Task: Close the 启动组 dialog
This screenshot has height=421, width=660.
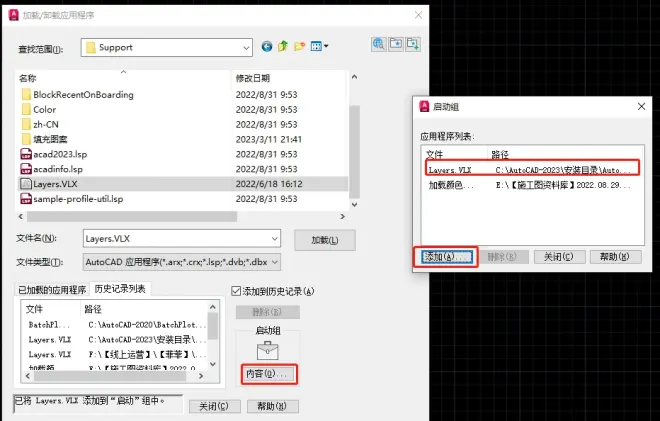Action: click(641, 107)
